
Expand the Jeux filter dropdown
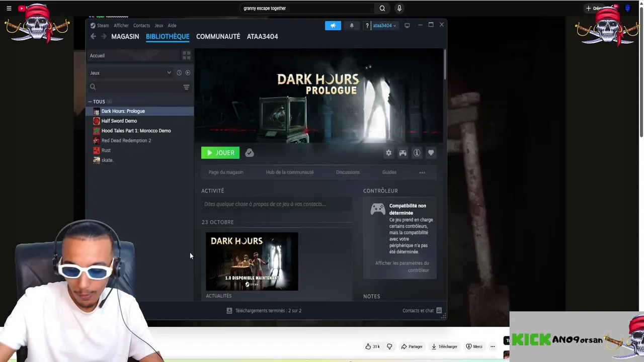pyautogui.click(x=131, y=73)
